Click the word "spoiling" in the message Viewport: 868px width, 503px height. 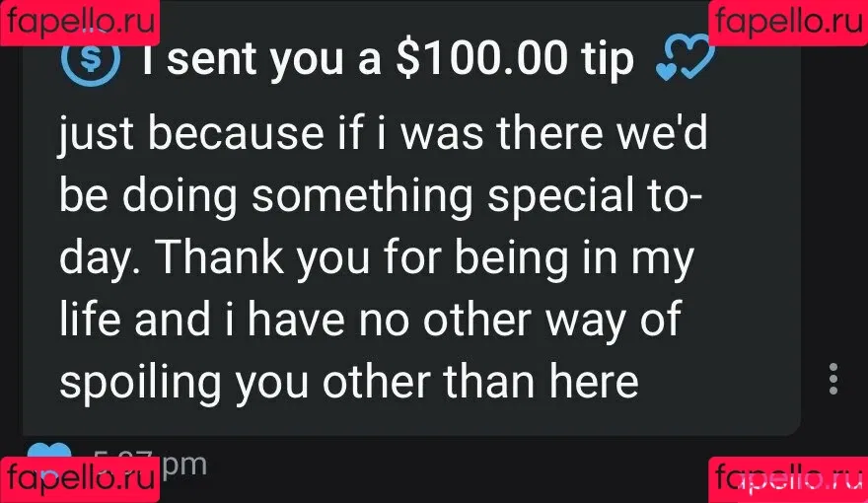(141, 383)
